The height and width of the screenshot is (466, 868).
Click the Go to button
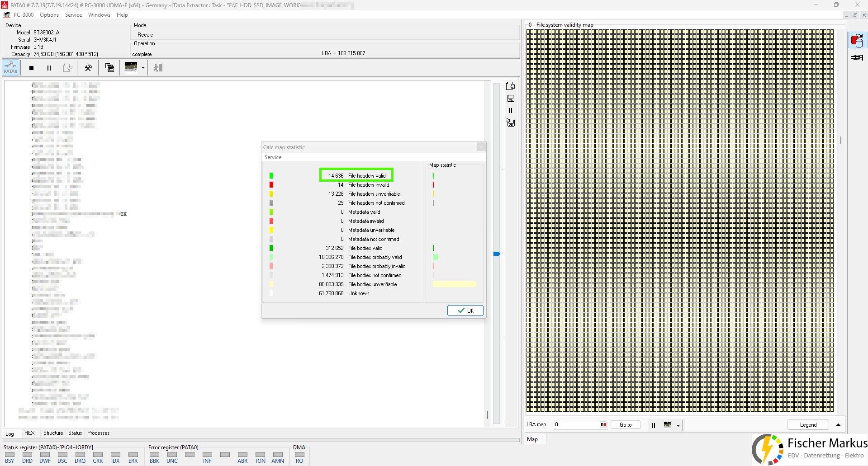(625, 425)
